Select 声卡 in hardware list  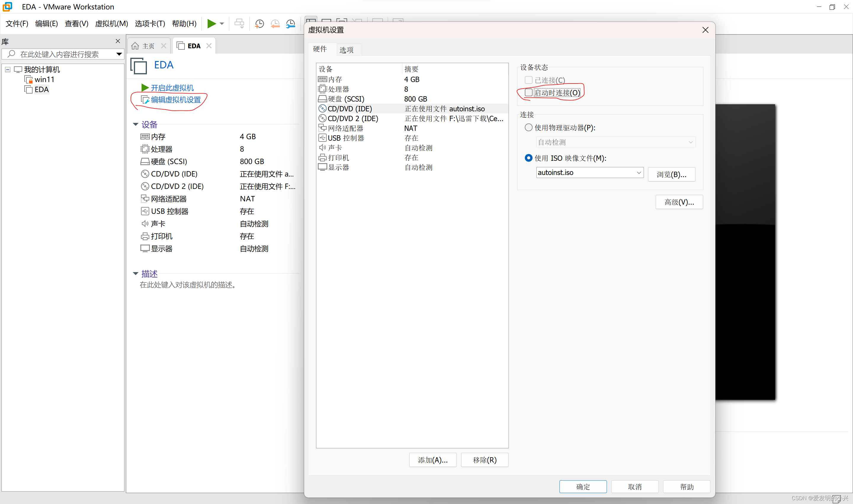coord(412,148)
